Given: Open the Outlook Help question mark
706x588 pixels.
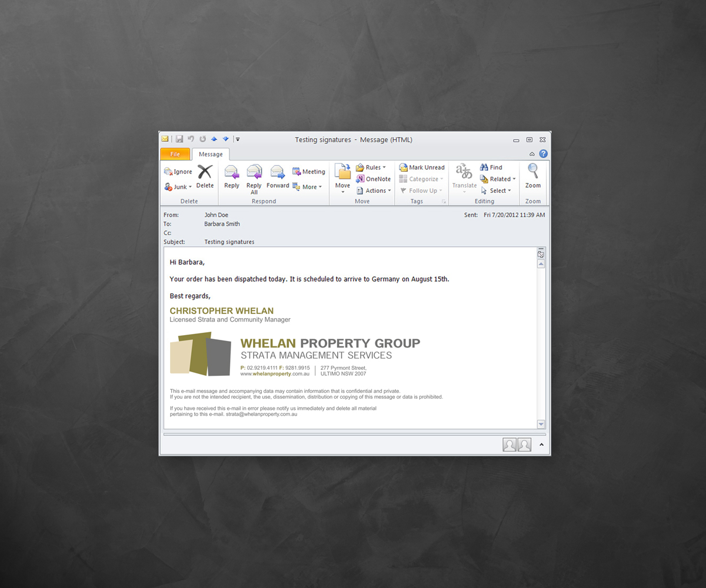Looking at the screenshot, I should click(544, 154).
